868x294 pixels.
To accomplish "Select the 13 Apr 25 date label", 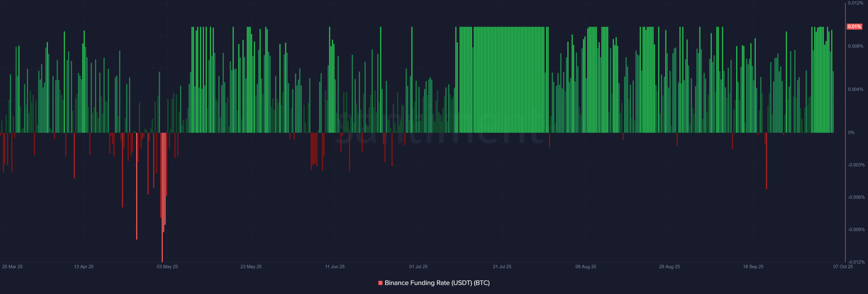I will (x=84, y=267).
